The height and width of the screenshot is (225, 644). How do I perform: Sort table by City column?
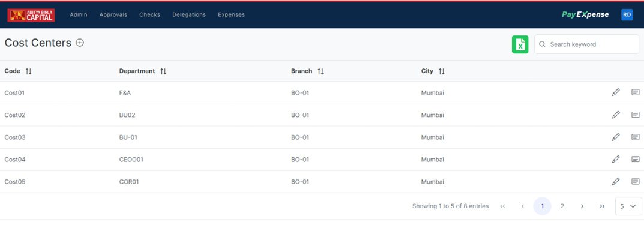pyautogui.click(x=442, y=71)
